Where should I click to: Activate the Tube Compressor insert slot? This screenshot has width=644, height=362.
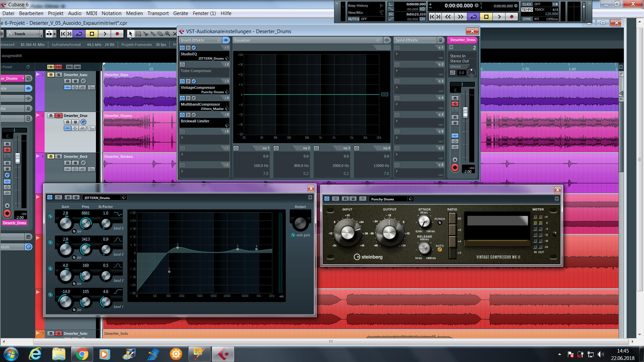click(182, 64)
